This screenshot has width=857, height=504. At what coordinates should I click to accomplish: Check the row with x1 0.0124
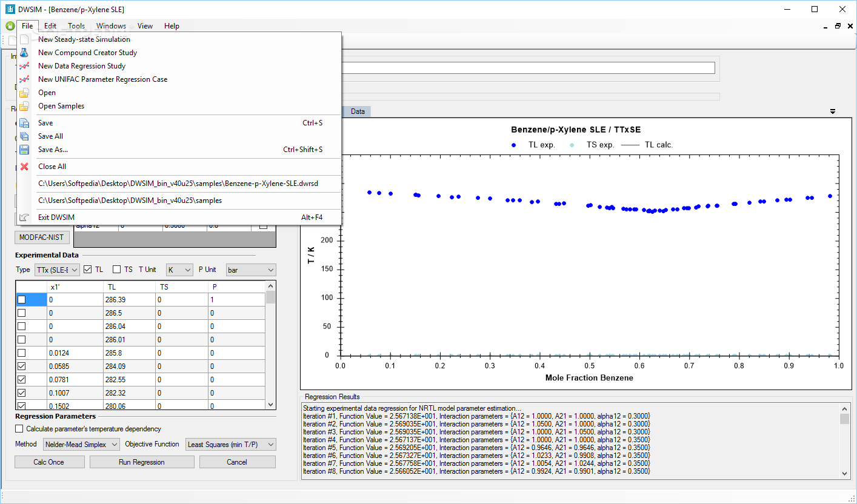(21, 353)
